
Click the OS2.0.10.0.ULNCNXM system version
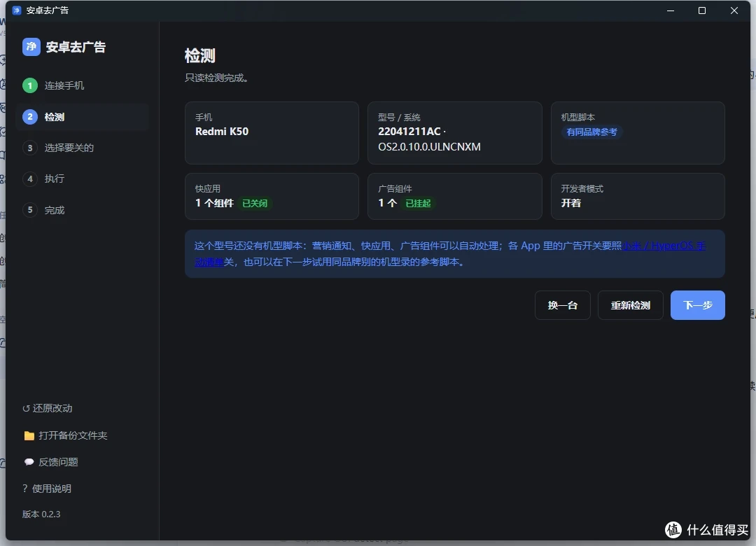429,146
